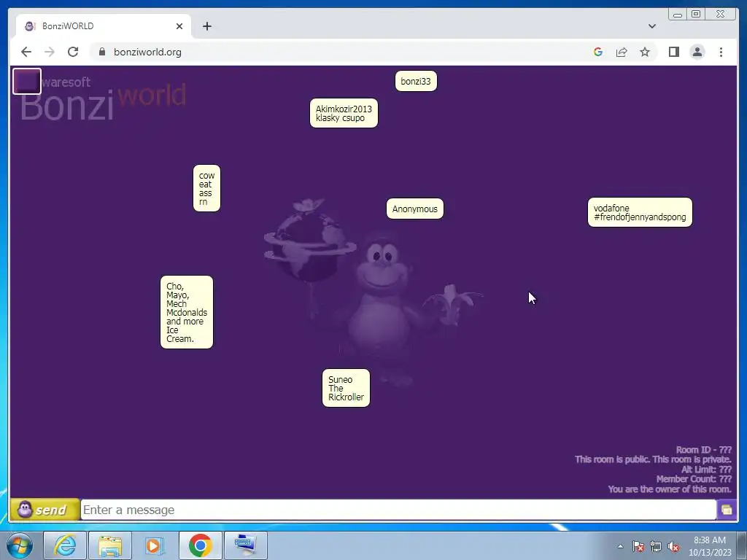Select the BonziWORLD tab
Screen dimensions: 747x560
103,26
